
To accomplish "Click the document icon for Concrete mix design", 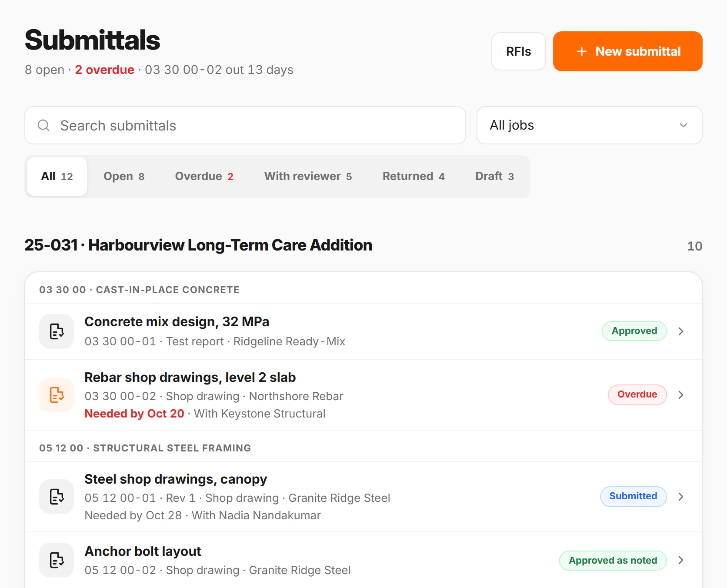I will (57, 331).
